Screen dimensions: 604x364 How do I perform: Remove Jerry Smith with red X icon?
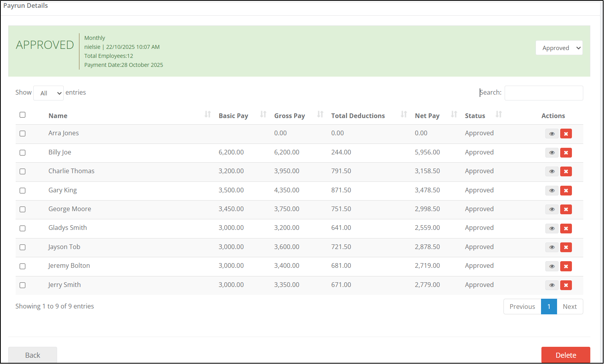point(566,285)
